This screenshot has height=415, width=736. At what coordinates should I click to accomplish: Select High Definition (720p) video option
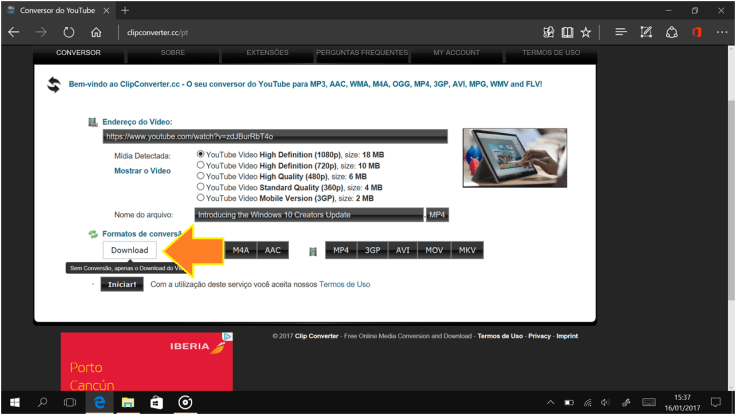coord(201,165)
